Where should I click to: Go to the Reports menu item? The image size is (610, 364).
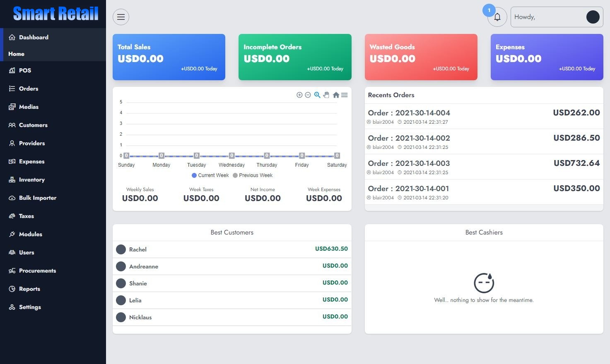[x=29, y=289]
